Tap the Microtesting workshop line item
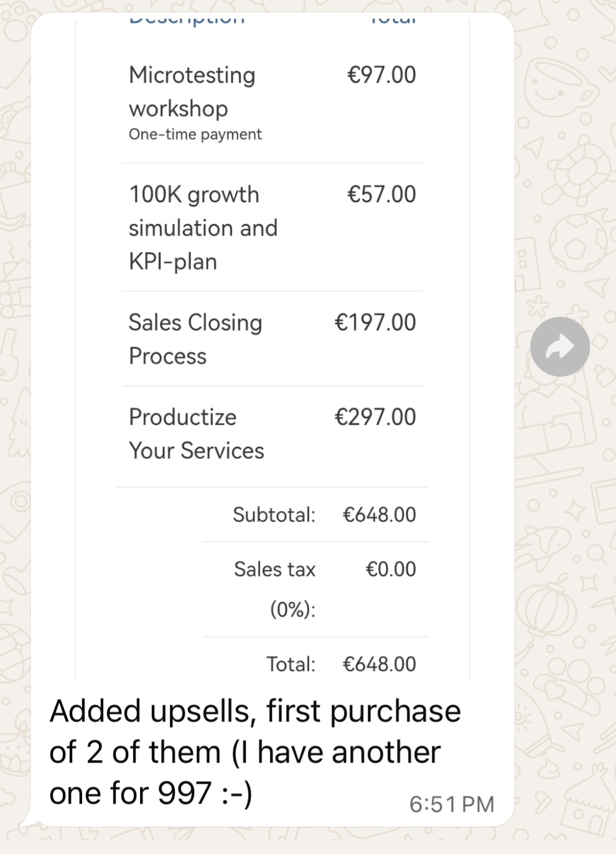616x854 pixels. (x=192, y=91)
